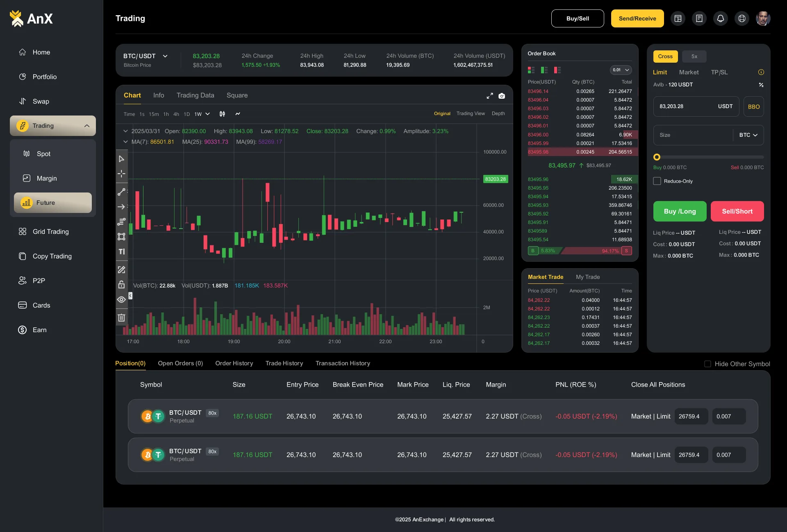Image resolution: width=787 pixels, height=532 pixels.
Task: Click the Send/Receive button
Action: pos(637,18)
